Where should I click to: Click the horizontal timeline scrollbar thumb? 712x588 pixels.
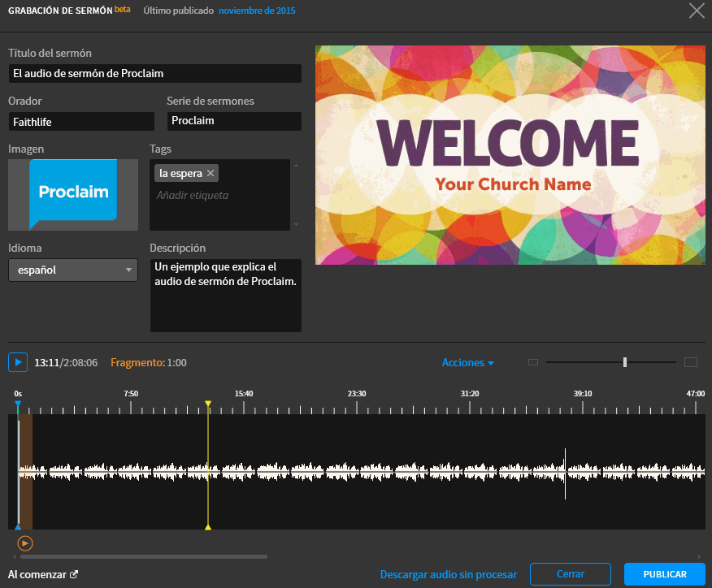point(144,556)
